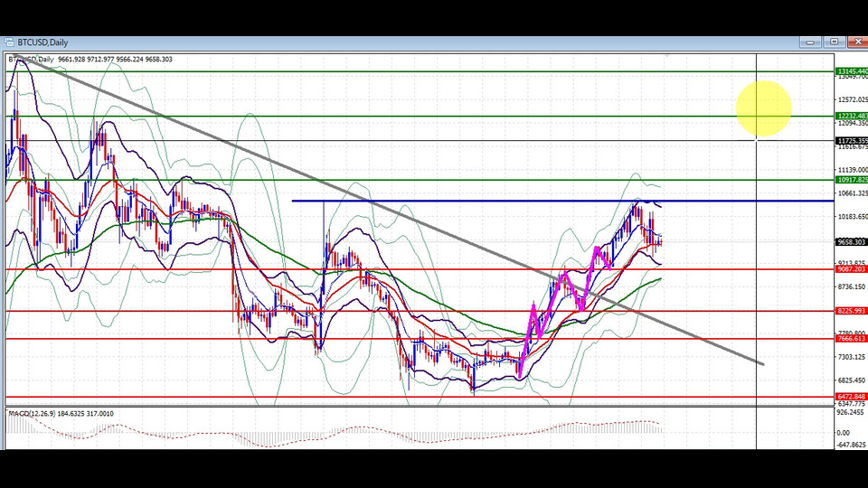Select the red 7666.613 price label
This screenshot has width=868, height=488.
[852, 339]
